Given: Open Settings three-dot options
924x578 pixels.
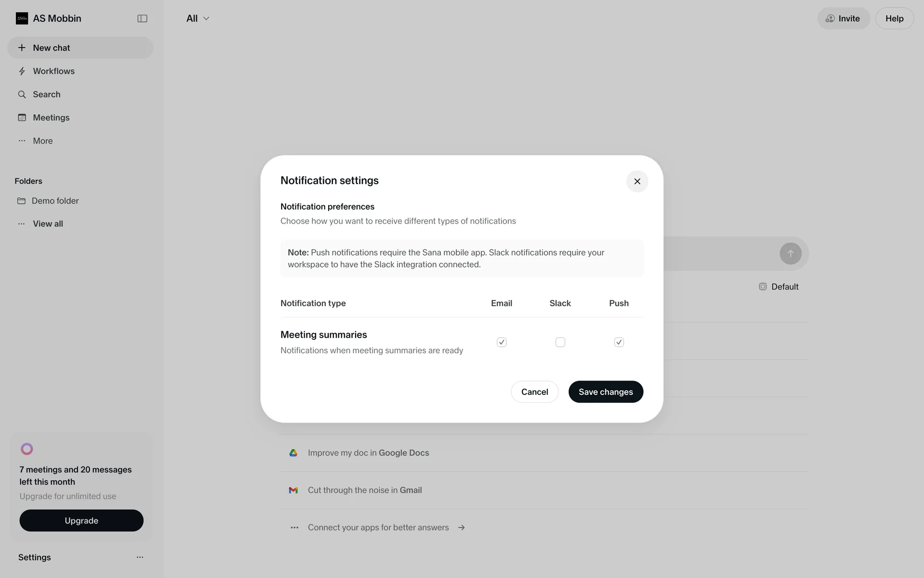Looking at the screenshot, I should 140,557.
